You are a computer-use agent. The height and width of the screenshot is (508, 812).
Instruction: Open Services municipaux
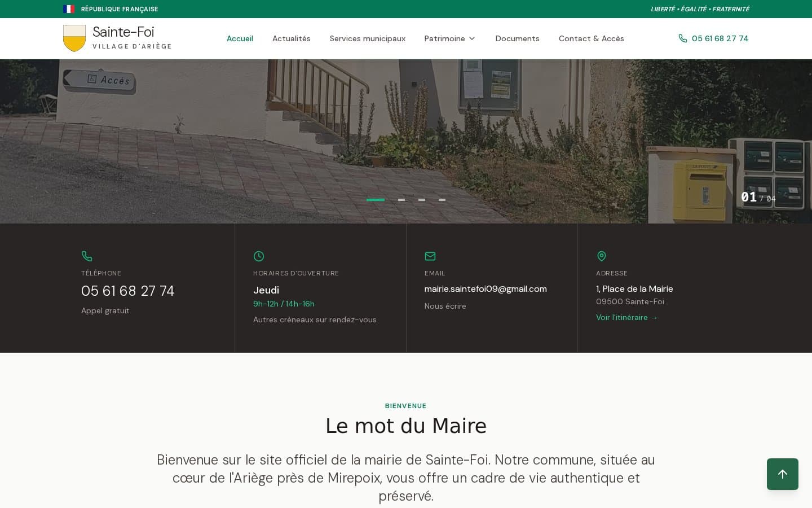[x=368, y=38]
